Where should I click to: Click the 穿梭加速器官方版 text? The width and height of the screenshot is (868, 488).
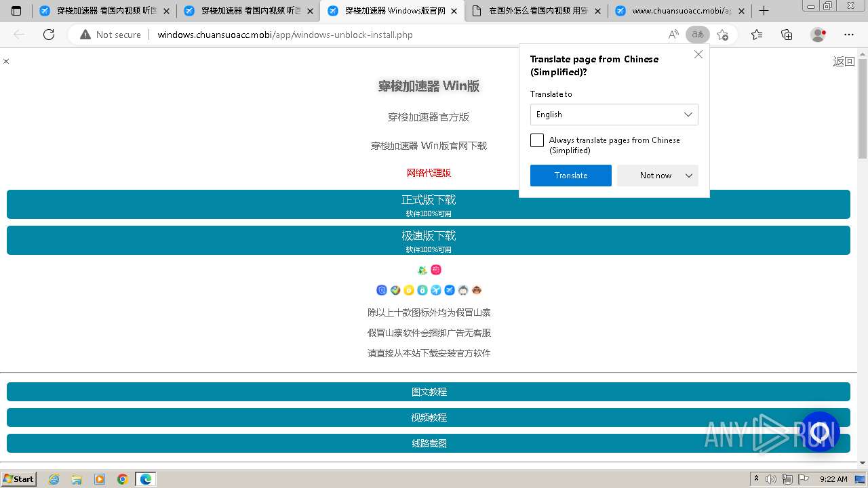click(x=429, y=117)
